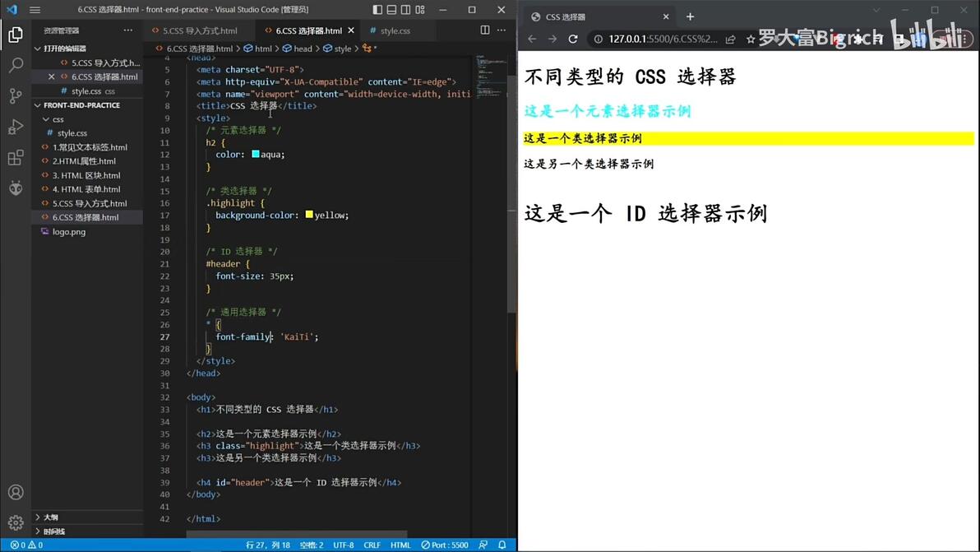Viewport: 980px width, 552px height.
Task: Toggle primary sidebar layout icon in title bar
Action: pos(377,9)
